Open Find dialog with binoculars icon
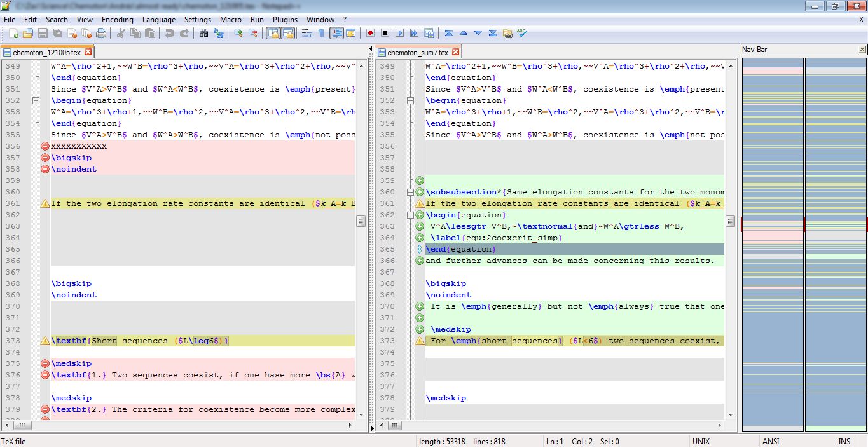 point(205,33)
